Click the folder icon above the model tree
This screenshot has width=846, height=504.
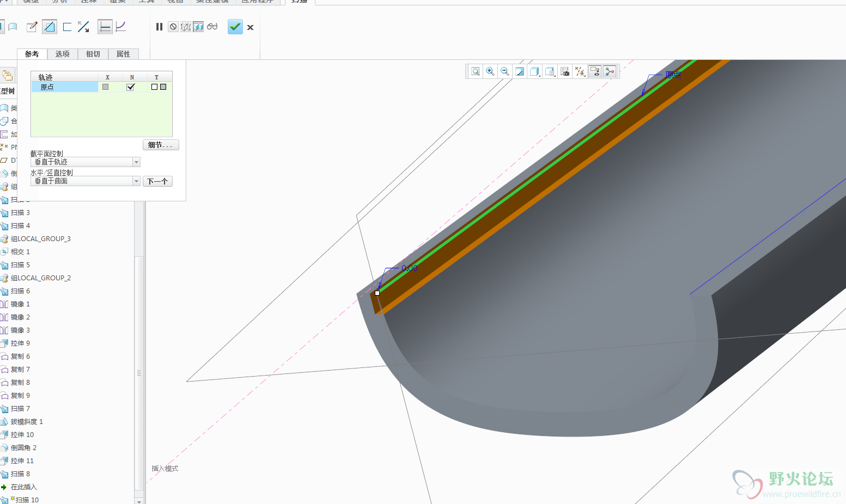[x=7, y=75]
